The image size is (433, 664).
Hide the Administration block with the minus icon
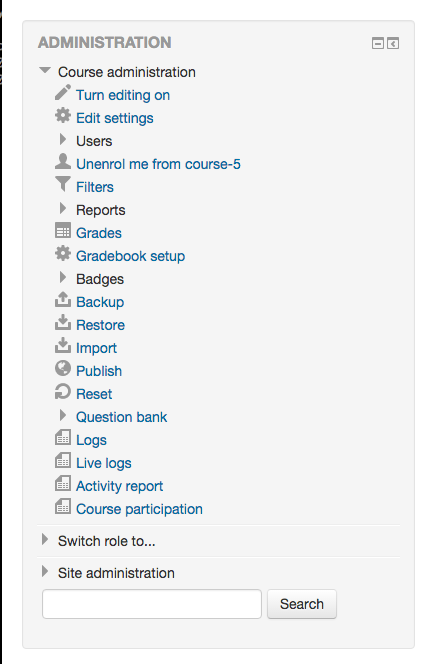coord(378,43)
